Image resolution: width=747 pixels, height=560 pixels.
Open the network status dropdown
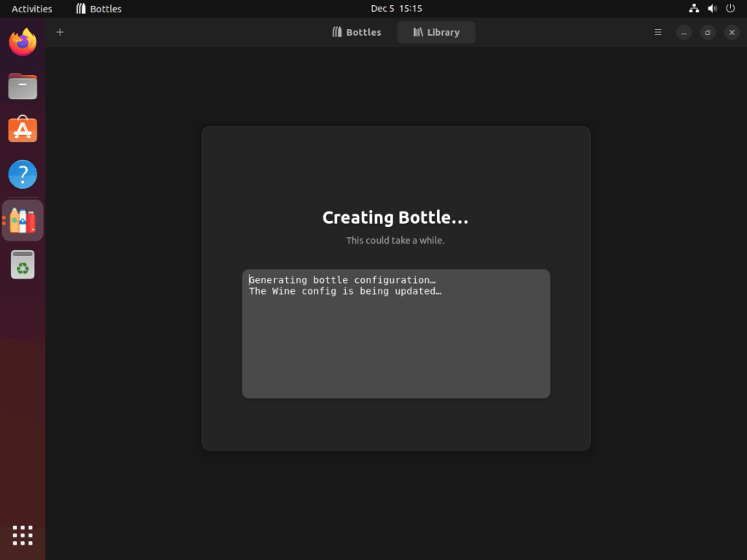pyautogui.click(x=693, y=8)
